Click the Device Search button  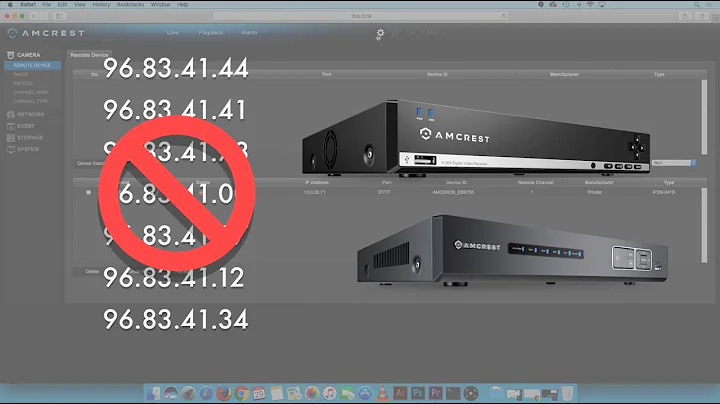click(90, 163)
